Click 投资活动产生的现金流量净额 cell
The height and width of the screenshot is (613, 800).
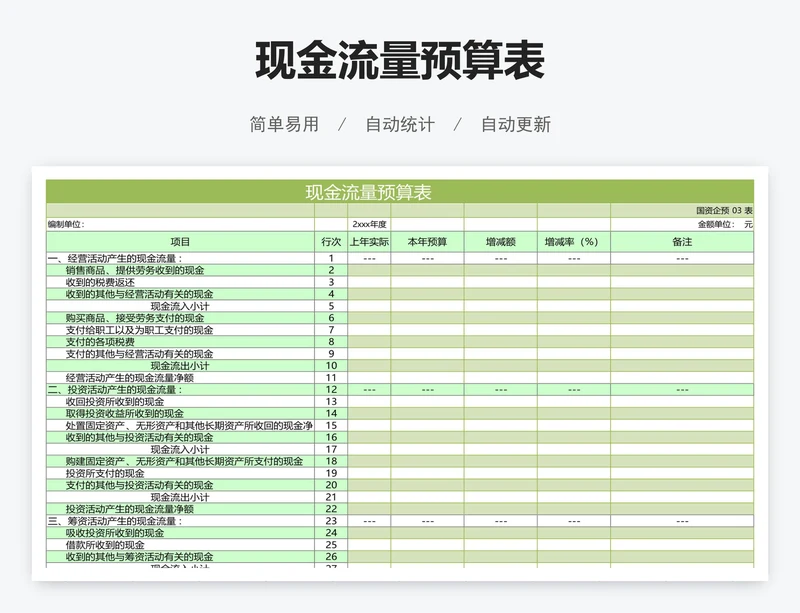tap(180, 509)
